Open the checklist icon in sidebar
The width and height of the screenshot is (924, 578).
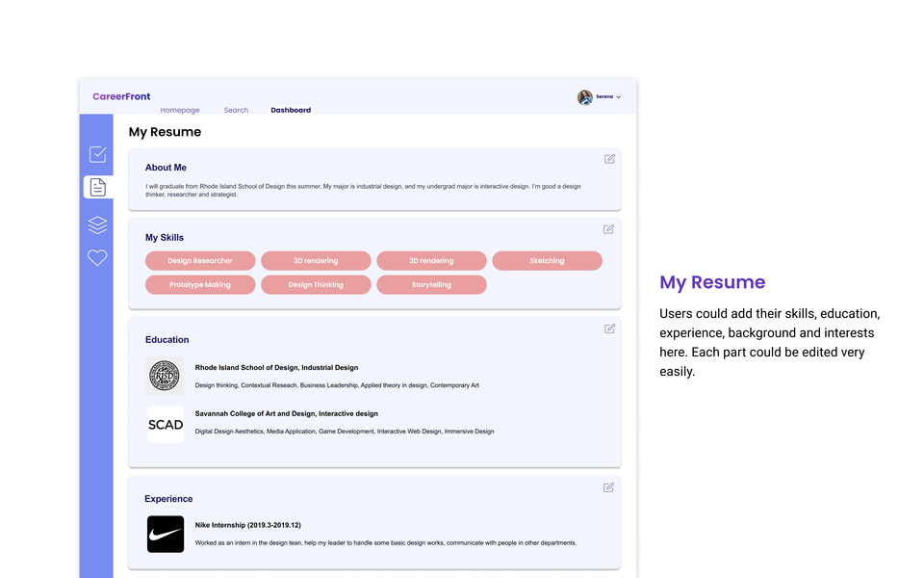pos(97,154)
